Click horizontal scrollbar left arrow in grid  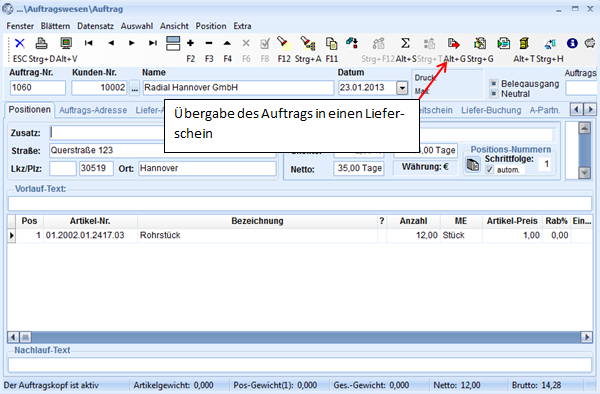tap(13, 337)
